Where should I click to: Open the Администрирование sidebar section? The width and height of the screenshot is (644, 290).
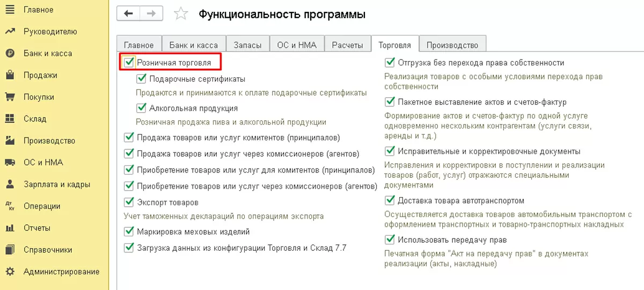coord(62,272)
